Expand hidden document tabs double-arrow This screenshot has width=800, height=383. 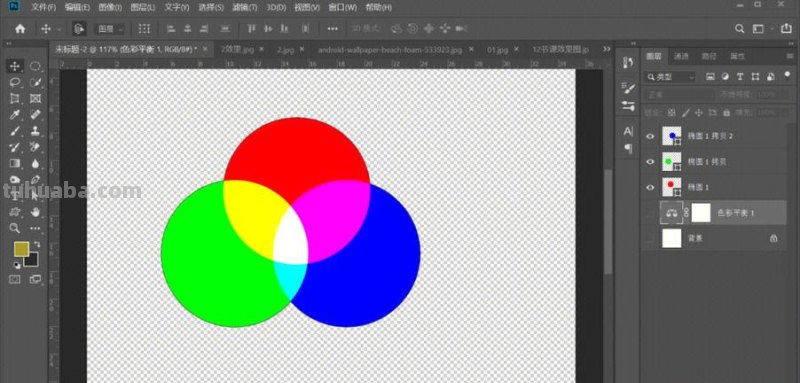(x=607, y=49)
